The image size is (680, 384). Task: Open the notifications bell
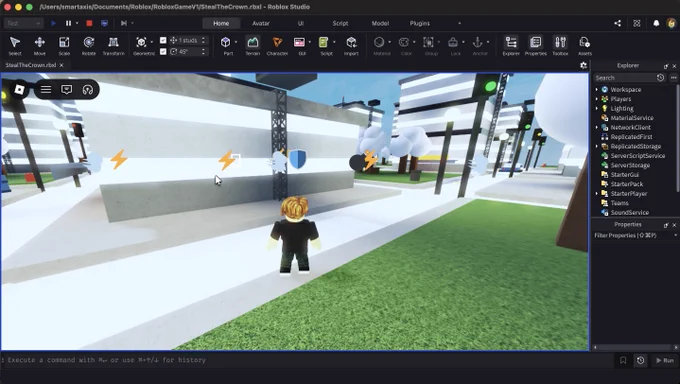coord(656,23)
